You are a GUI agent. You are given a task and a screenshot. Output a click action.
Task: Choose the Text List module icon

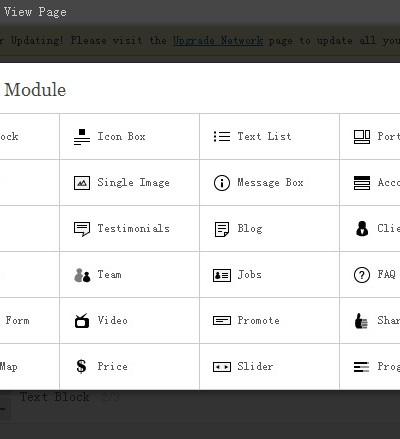222,136
